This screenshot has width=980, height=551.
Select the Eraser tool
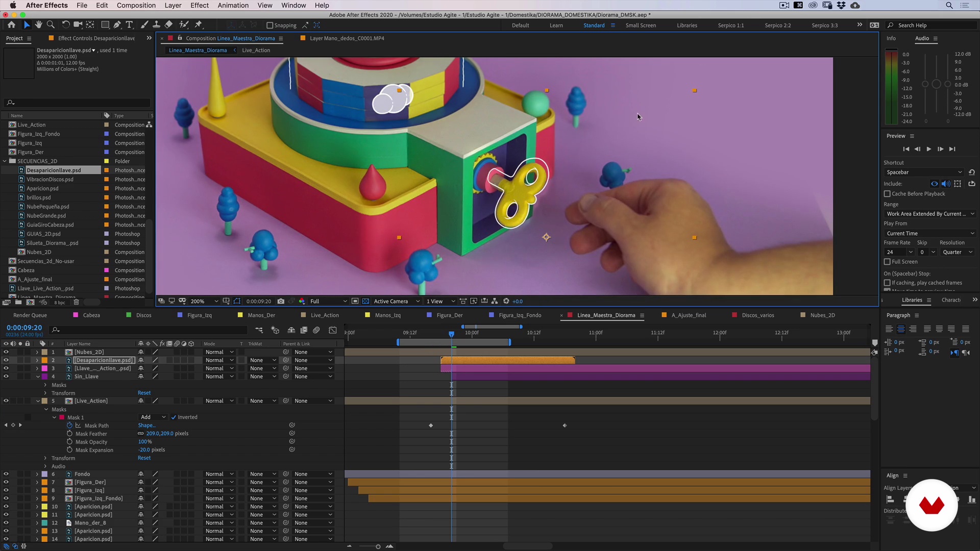168,24
